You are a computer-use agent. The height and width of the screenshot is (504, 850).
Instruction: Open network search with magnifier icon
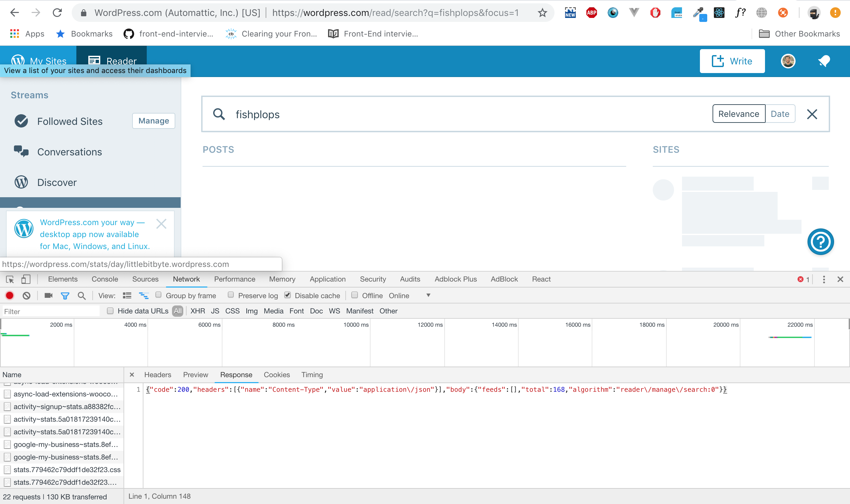tap(81, 295)
